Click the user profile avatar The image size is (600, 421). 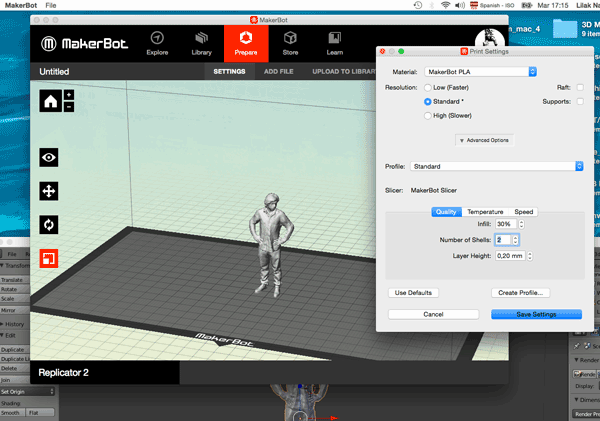pos(489,39)
